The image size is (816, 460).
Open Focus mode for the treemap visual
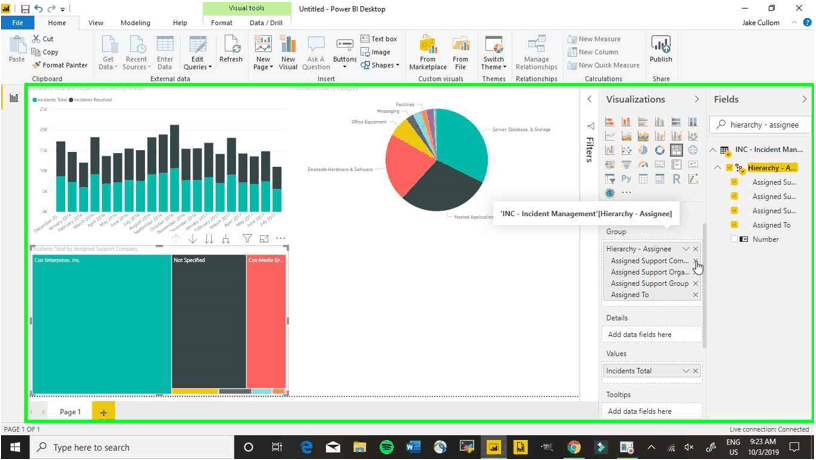264,239
